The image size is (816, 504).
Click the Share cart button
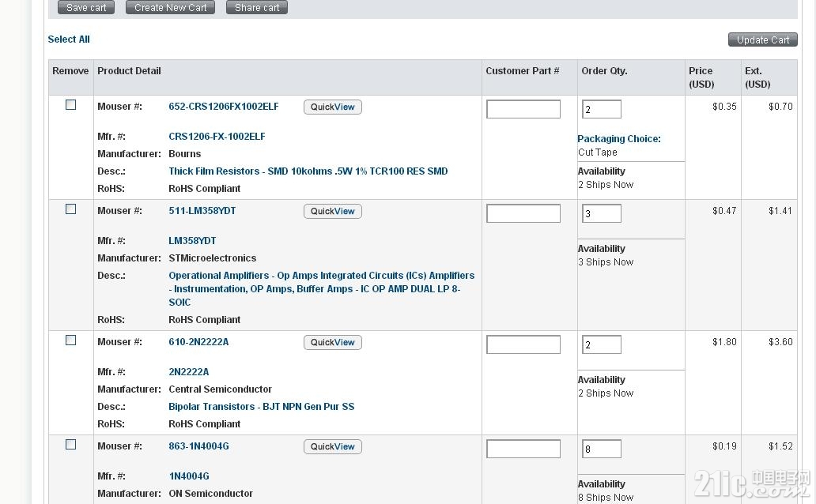click(257, 7)
